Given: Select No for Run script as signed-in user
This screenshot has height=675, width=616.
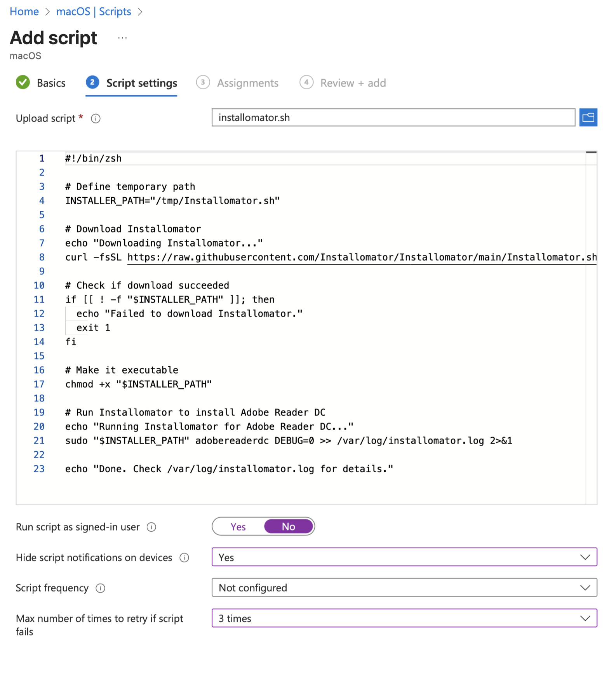Looking at the screenshot, I should (288, 527).
